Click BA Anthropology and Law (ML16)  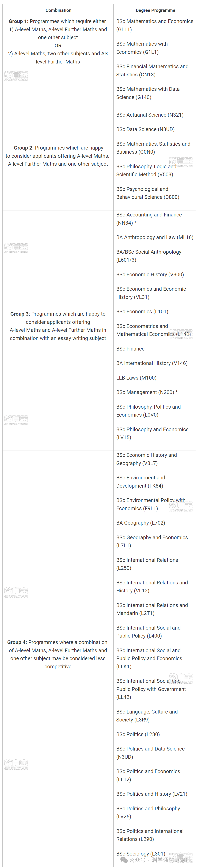155,237
